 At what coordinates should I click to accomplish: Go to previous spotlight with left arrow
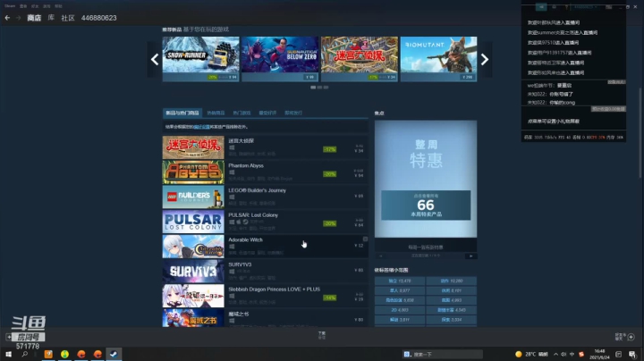381,256
